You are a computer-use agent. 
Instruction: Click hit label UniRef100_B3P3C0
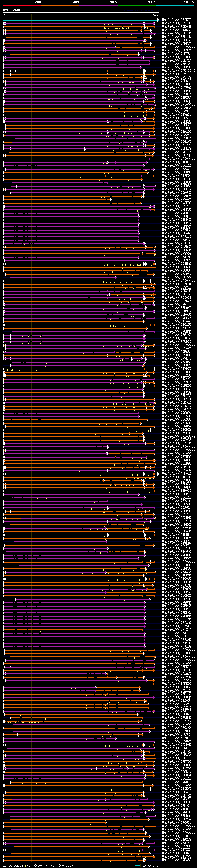pyautogui.click(x=177, y=50)
